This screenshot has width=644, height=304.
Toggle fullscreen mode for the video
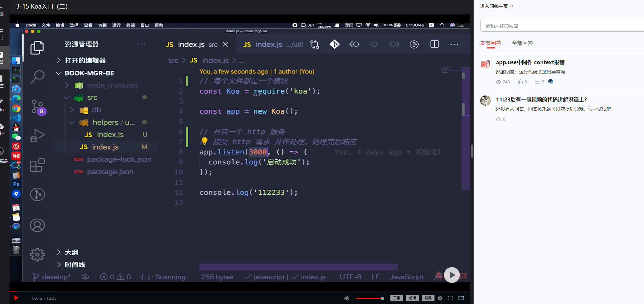[x=451, y=298]
